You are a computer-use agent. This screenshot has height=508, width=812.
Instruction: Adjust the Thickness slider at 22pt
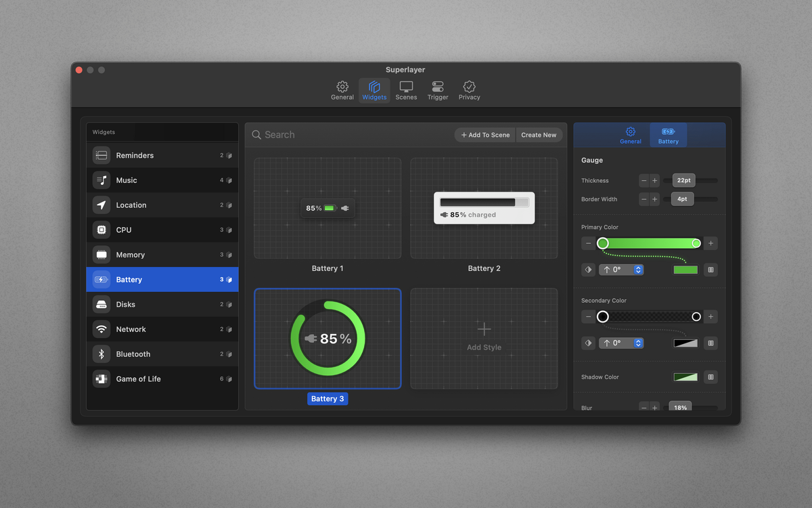(x=683, y=180)
